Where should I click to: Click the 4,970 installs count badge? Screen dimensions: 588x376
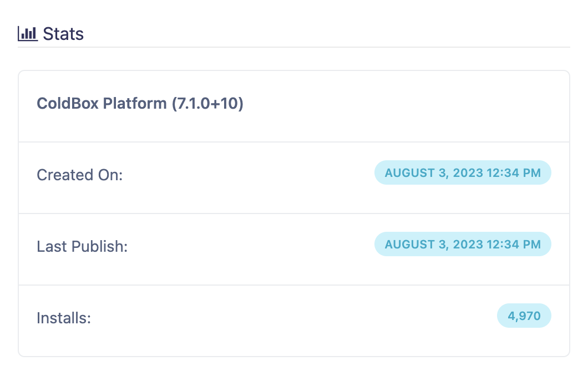click(524, 316)
